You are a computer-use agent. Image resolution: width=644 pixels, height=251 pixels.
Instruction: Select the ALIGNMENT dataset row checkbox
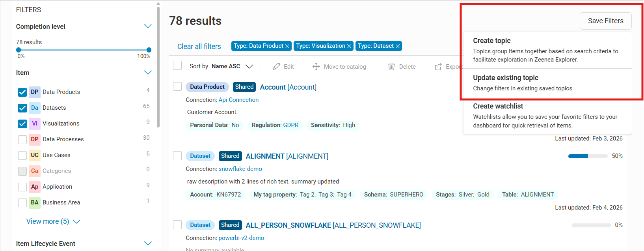177,156
